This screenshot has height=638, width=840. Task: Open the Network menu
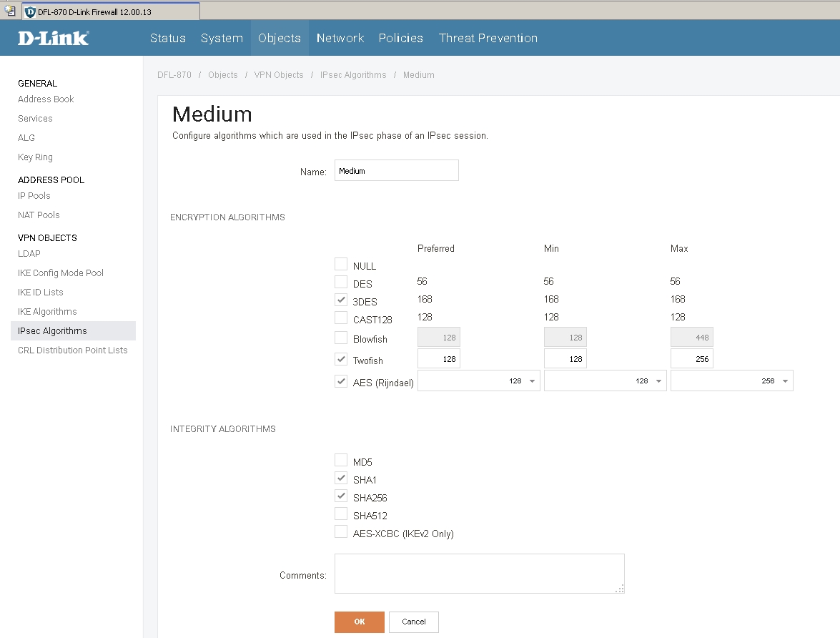[340, 38]
